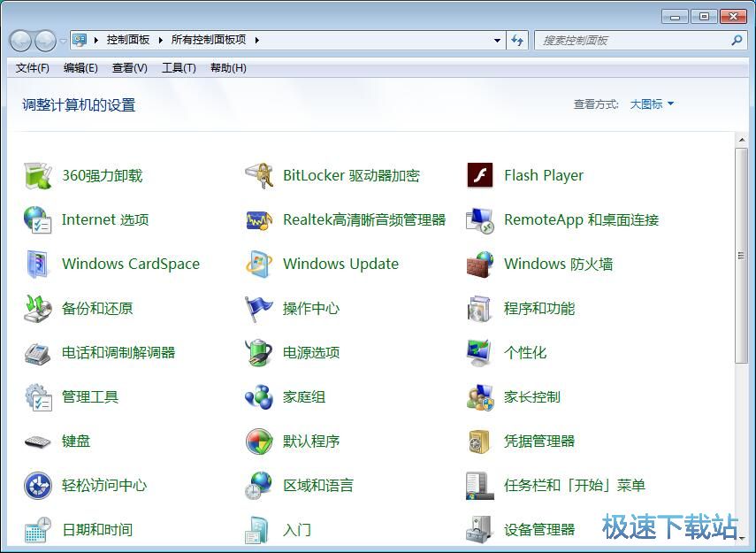Open BitLocker 驱动器加密 icon
The width and height of the screenshot is (756, 553).
(x=259, y=176)
